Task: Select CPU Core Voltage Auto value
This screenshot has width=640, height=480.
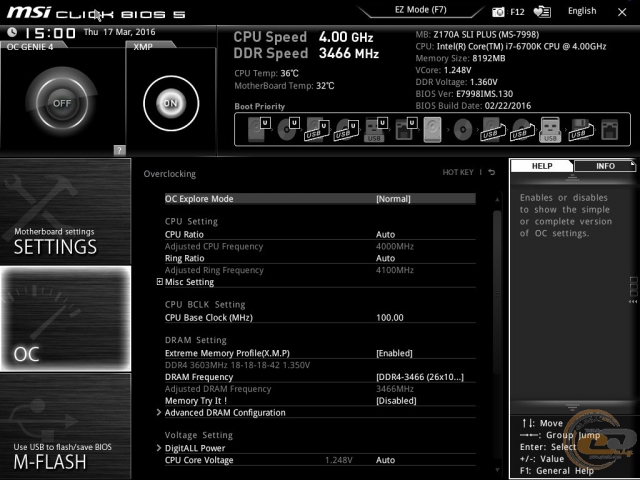Action: point(385,460)
